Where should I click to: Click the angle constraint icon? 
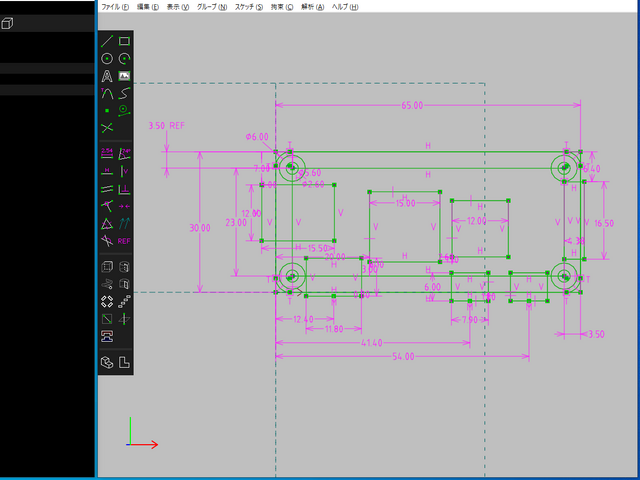pyautogui.click(x=124, y=153)
